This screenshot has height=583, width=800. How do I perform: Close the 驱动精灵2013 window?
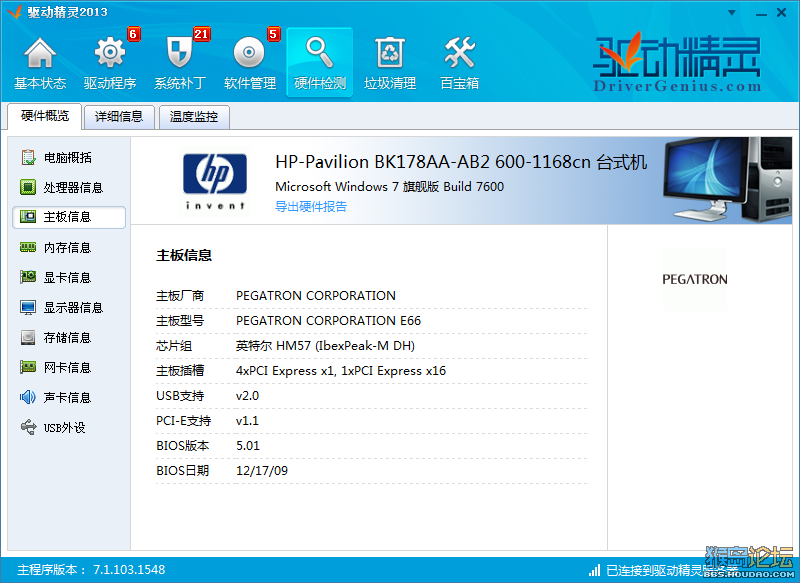coord(781,13)
